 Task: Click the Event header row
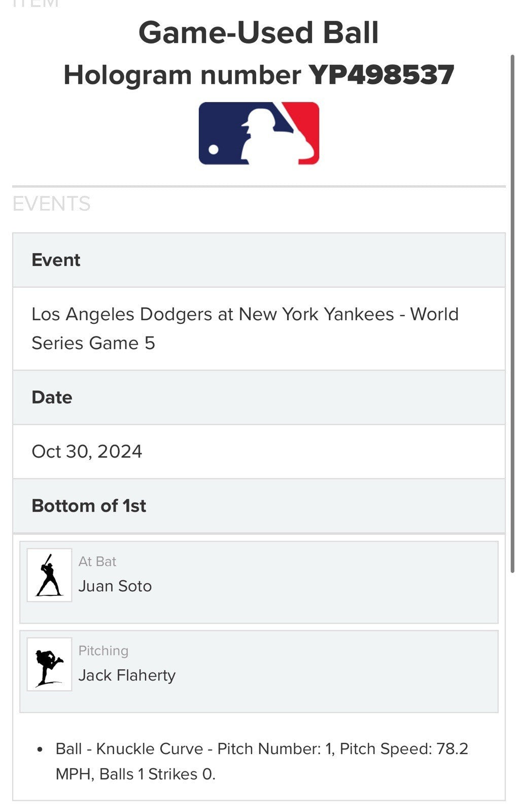pos(259,260)
